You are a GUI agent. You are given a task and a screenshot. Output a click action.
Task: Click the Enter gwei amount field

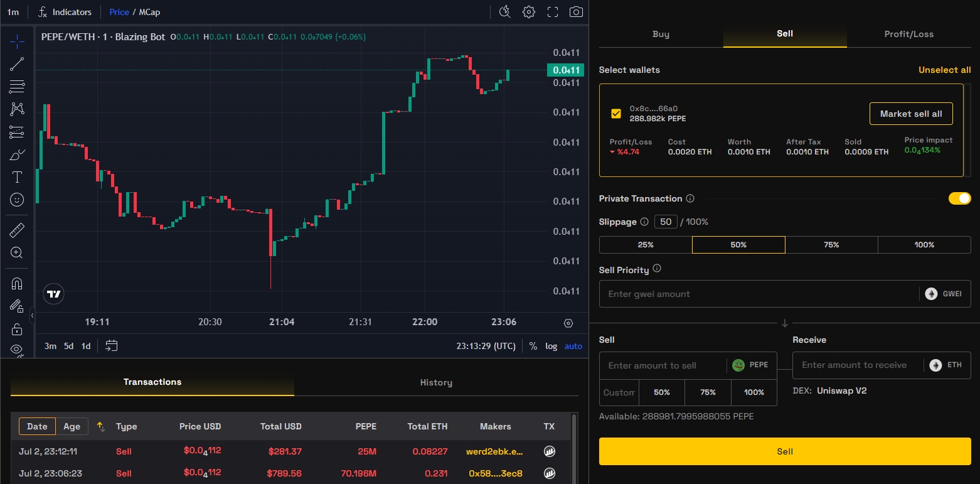point(759,294)
